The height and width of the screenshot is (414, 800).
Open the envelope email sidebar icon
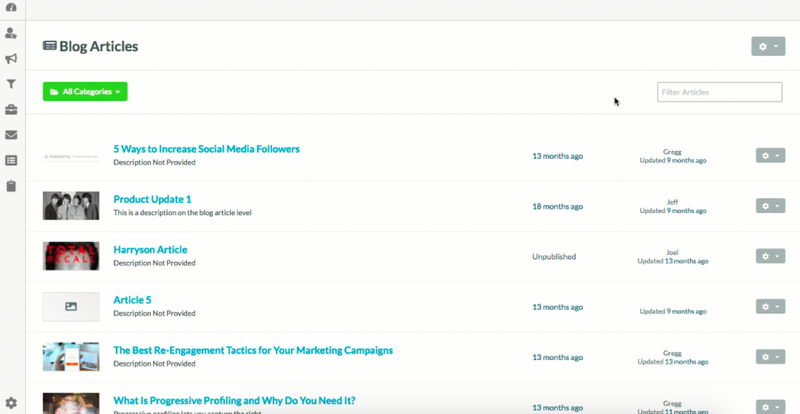coord(11,135)
